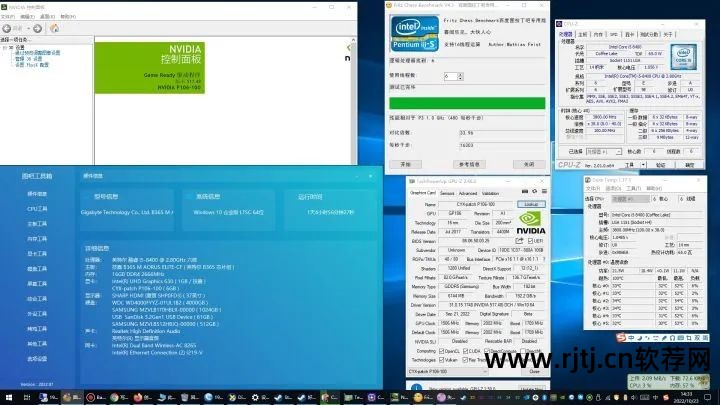
Task: Open back-button history dropdown in NVIDIA panel
Action: (x=28, y=28)
